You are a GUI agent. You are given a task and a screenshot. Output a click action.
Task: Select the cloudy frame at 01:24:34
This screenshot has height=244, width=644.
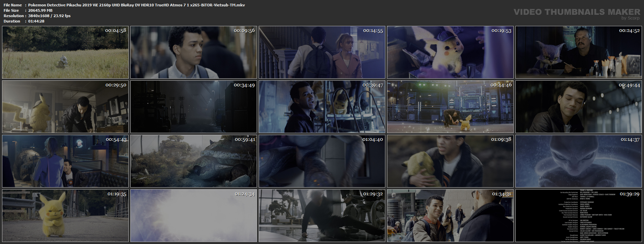coord(194,216)
